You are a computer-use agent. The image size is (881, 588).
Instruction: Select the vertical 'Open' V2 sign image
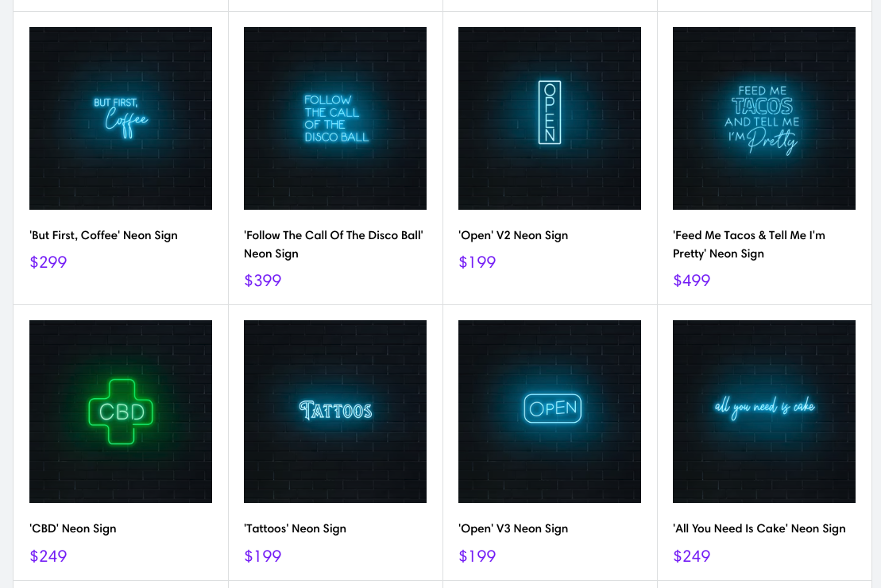click(x=550, y=118)
